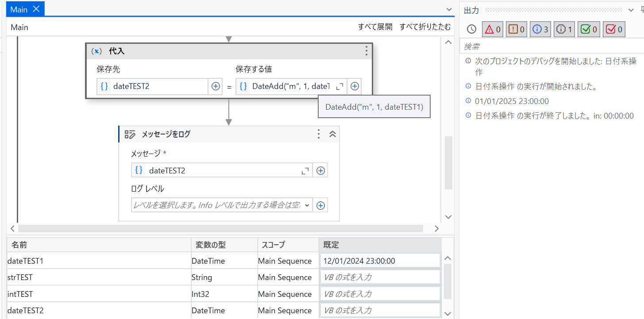Change the scope of dateTEST1 variable
The height and width of the screenshot is (319, 644).
click(288, 261)
